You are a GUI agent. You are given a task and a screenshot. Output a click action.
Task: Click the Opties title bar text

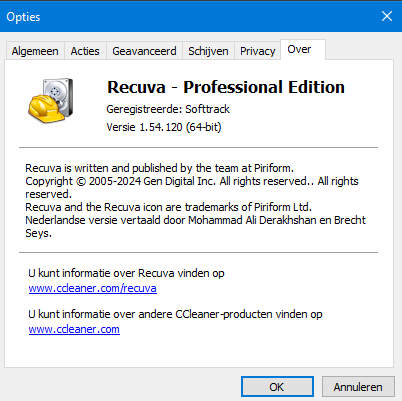pyautogui.click(x=23, y=17)
